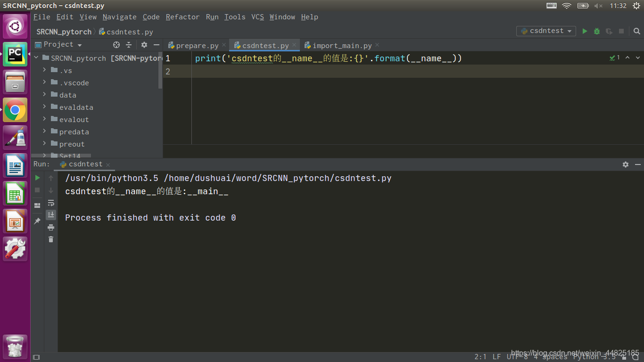Open the Tools menu
This screenshot has height=362, width=644.
pyautogui.click(x=235, y=17)
